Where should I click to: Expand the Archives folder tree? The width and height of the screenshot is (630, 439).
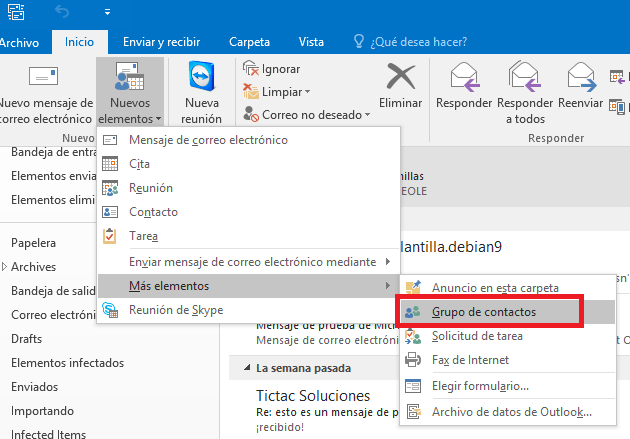pos(5,267)
